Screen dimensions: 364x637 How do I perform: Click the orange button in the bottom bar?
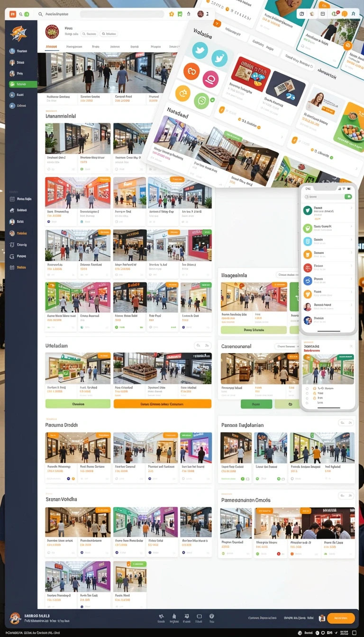point(341,618)
